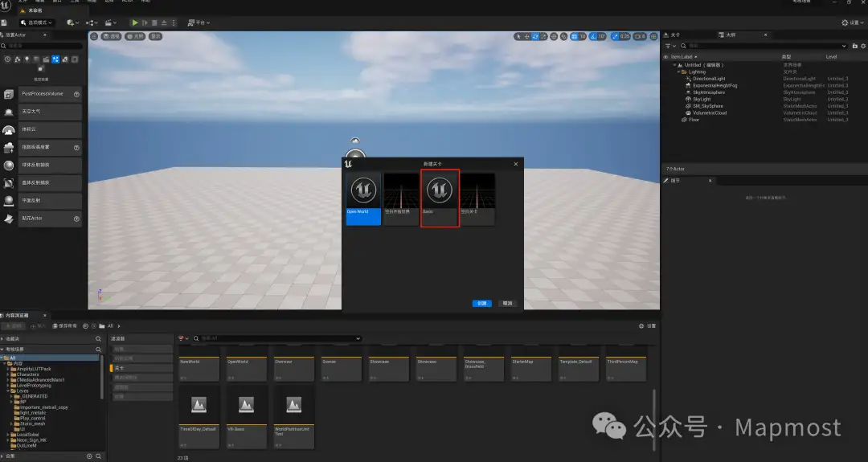This screenshot has width=868, height=462.
Task: Open camera speed setting in viewport
Action: (640, 36)
